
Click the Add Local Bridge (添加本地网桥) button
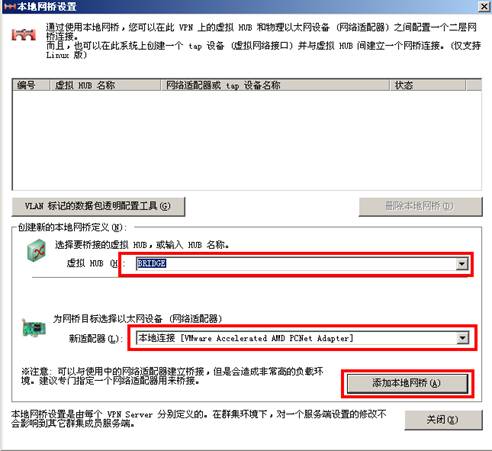tap(407, 383)
